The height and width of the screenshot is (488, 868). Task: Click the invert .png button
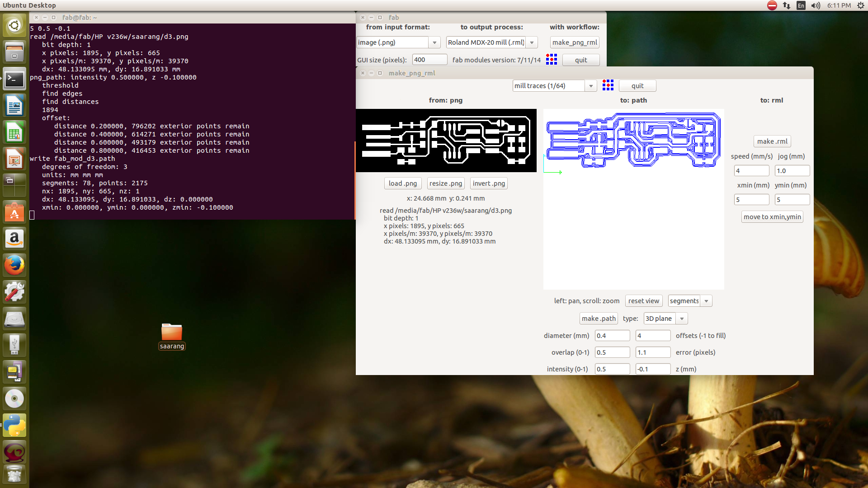[x=489, y=183]
